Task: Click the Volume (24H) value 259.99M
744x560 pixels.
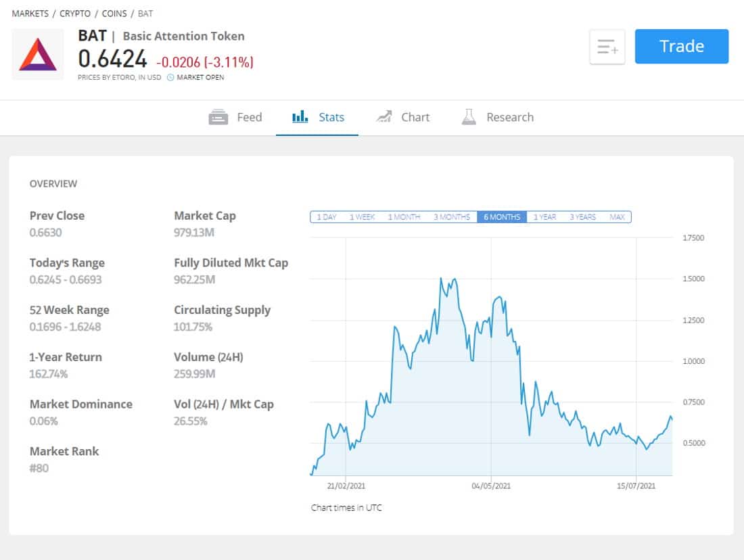Action: coord(195,374)
